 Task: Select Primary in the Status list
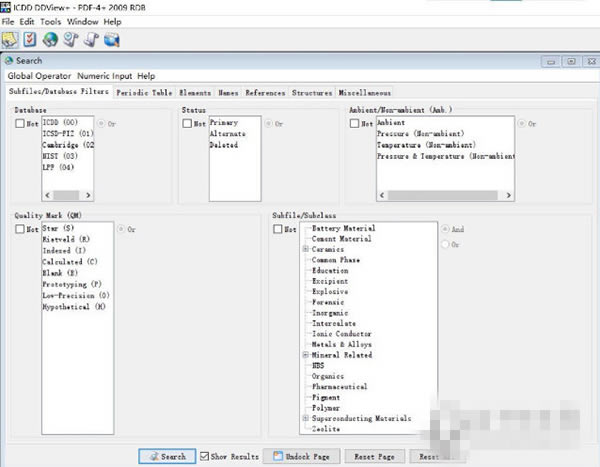224,123
